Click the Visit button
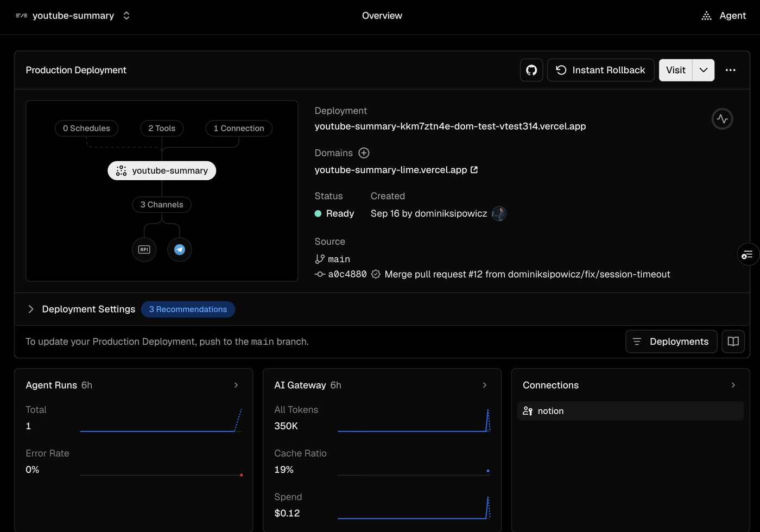This screenshot has height=532, width=760. coord(675,70)
